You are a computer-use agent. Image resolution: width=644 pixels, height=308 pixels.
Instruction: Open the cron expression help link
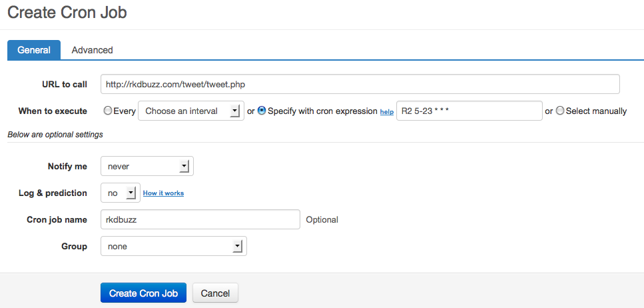click(387, 112)
